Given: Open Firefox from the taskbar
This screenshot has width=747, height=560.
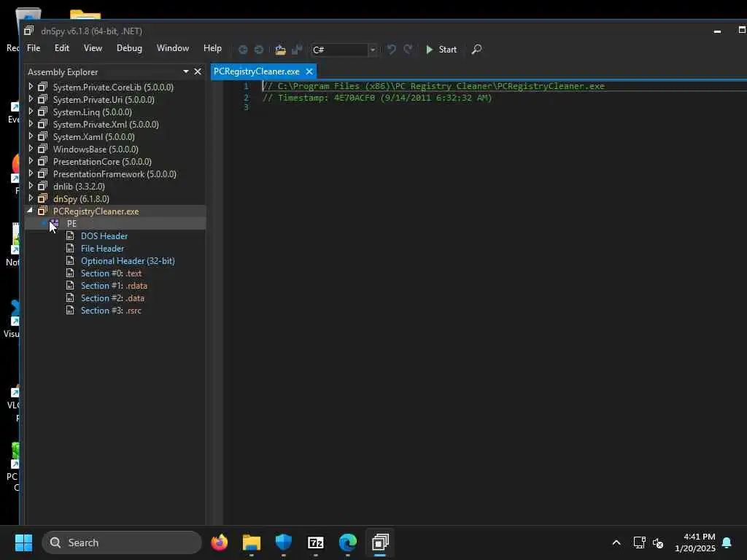Looking at the screenshot, I should [x=220, y=542].
